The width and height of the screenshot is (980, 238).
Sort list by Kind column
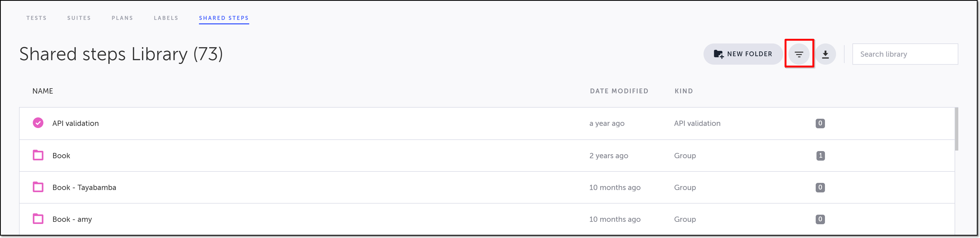[x=684, y=91]
